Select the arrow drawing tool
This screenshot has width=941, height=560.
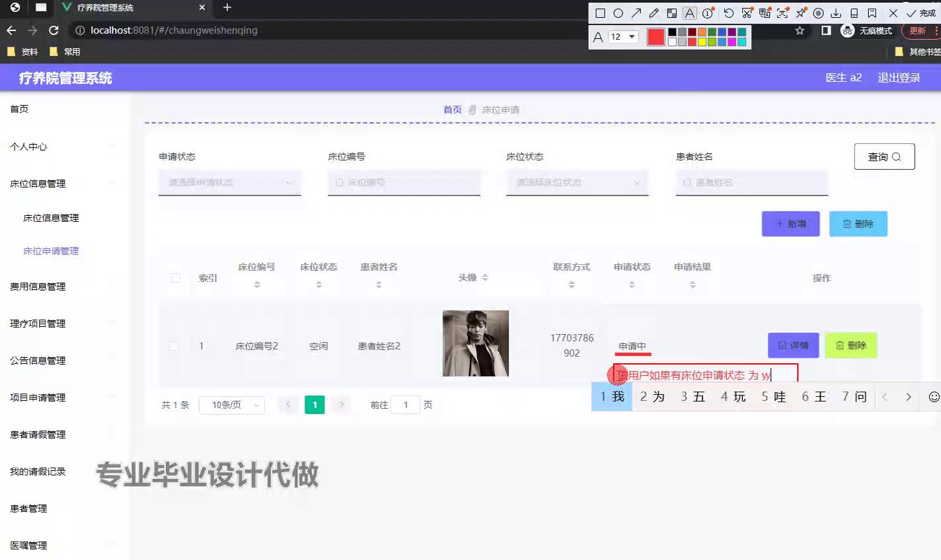(636, 13)
